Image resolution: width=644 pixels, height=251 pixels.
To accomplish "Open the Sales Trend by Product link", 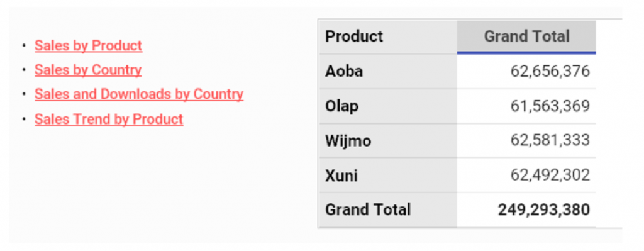I will click(109, 119).
